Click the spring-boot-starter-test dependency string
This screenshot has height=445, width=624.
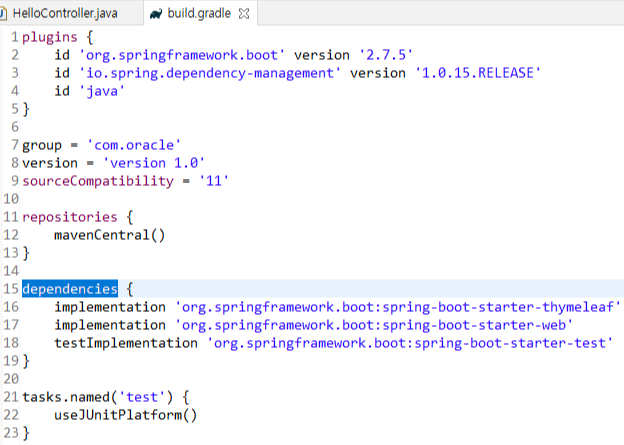coord(410,343)
